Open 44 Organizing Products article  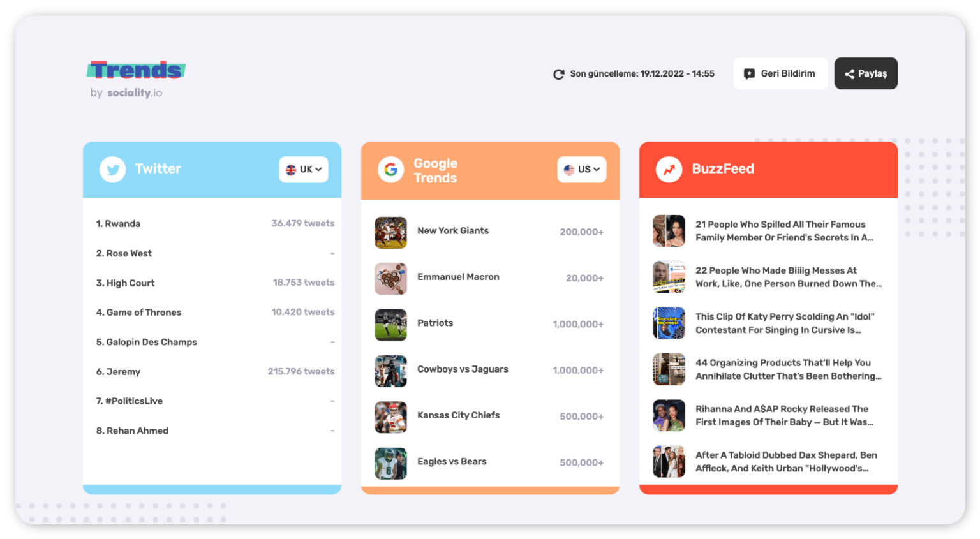789,369
